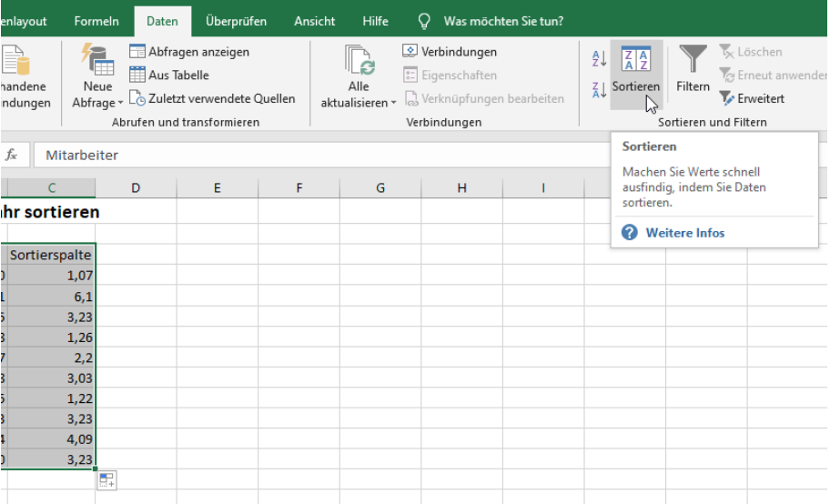Click the cell containing 1,22
Image resolution: width=830 pixels, height=504 pixels.
(x=51, y=398)
